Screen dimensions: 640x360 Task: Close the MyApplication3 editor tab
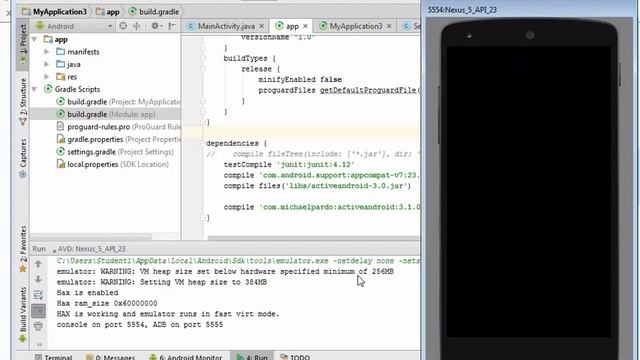point(389,26)
